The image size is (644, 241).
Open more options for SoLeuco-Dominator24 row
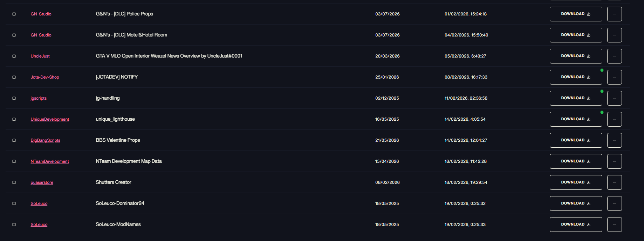(x=614, y=203)
